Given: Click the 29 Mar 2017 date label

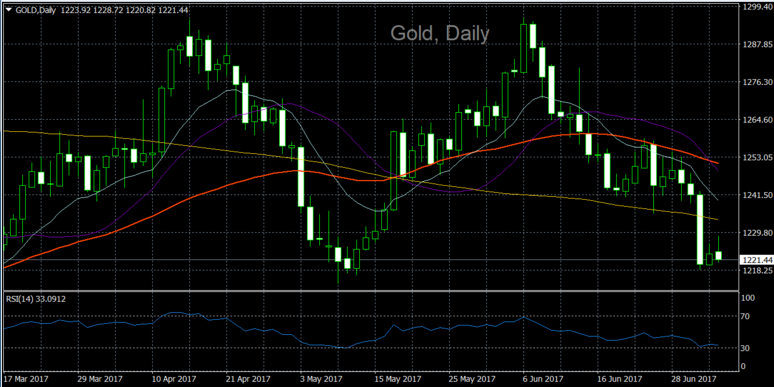Looking at the screenshot, I should (100, 379).
